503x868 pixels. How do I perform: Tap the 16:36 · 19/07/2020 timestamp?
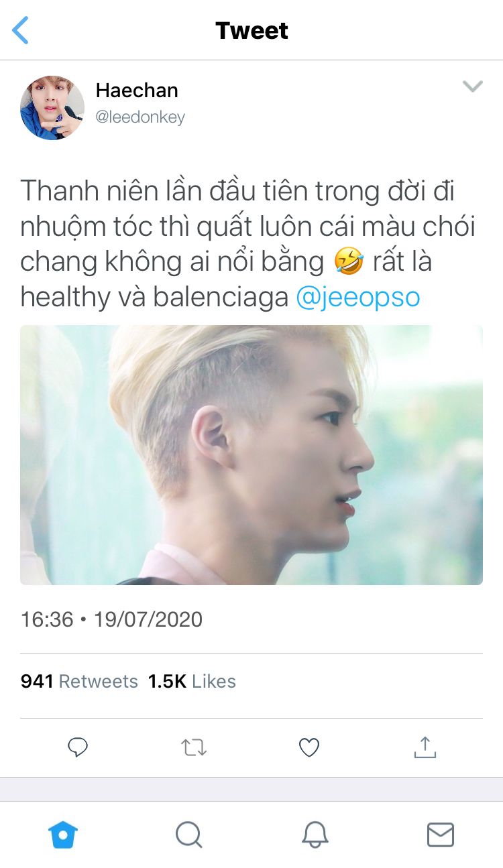111,619
